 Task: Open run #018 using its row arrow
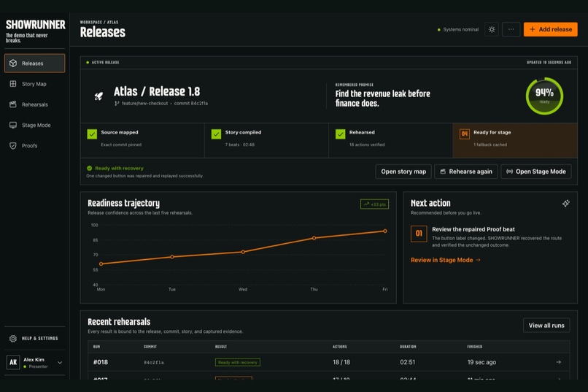(558, 362)
